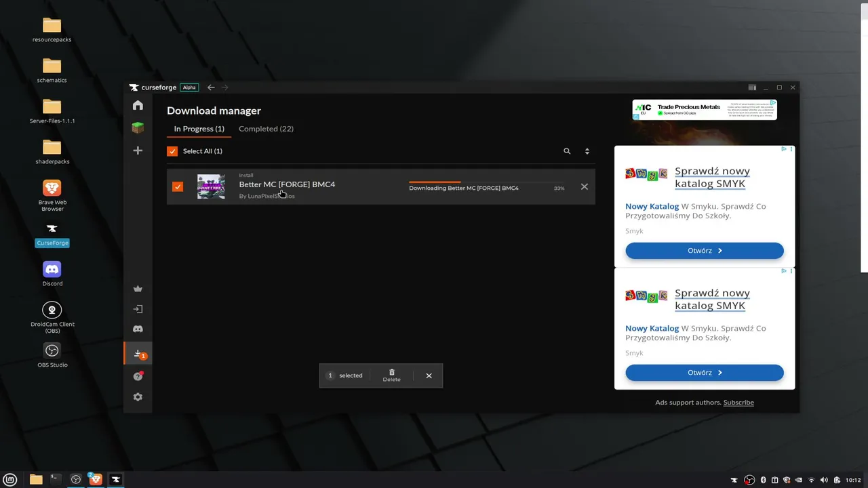Open the shaderpacks desktop folder
The height and width of the screenshot is (488, 868).
[x=52, y=152]
